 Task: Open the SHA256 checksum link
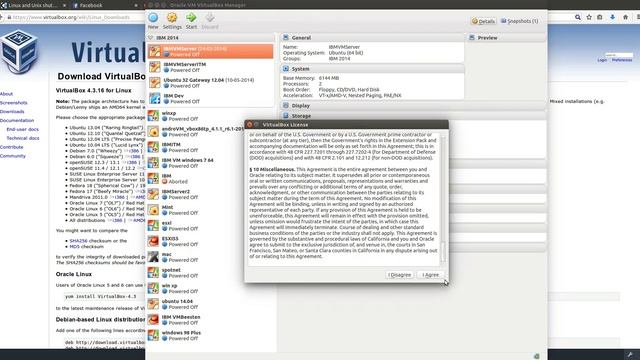tap(78, 241)
